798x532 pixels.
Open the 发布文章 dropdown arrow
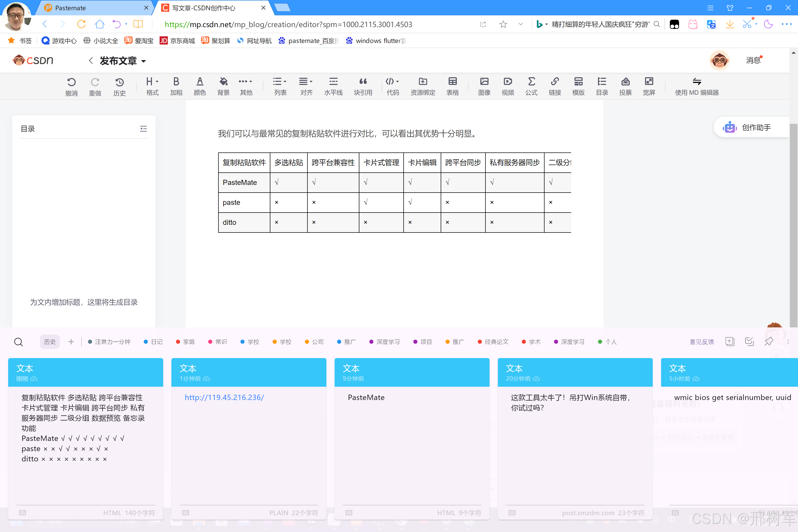point(143,61)
